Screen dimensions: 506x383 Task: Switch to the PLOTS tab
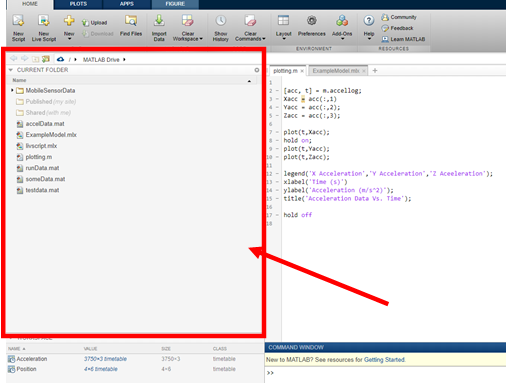click(x=78, y=4)
